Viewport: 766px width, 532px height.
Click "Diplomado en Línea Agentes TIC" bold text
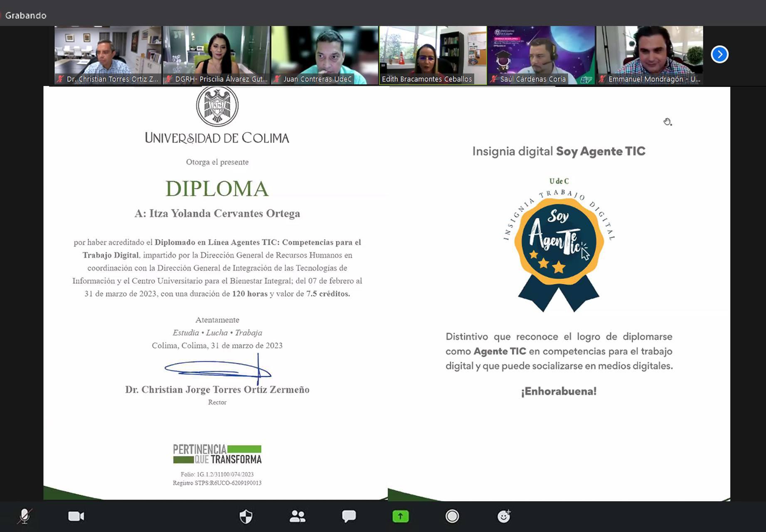pyautogui.click(x=216, y=242)
